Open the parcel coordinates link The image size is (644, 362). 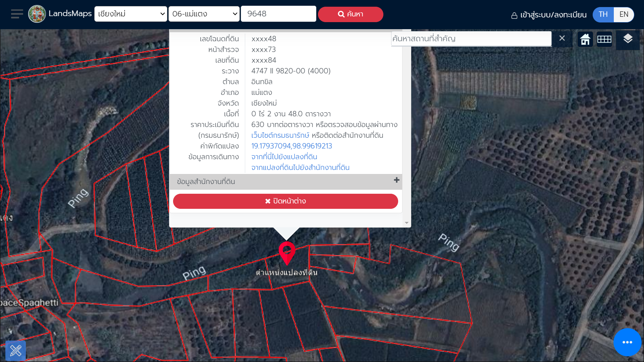tap(291, 146)
